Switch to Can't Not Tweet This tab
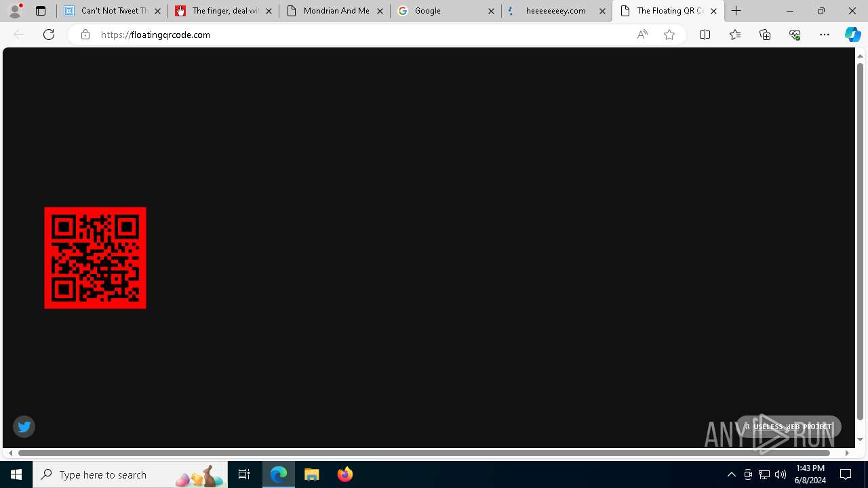Viewport: 868px width, 488px height. (112, 11)
